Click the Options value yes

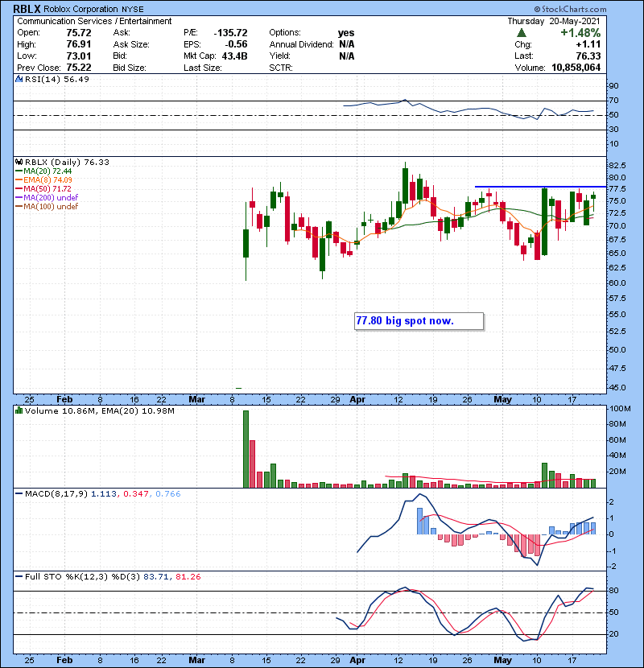click(346, 33)
